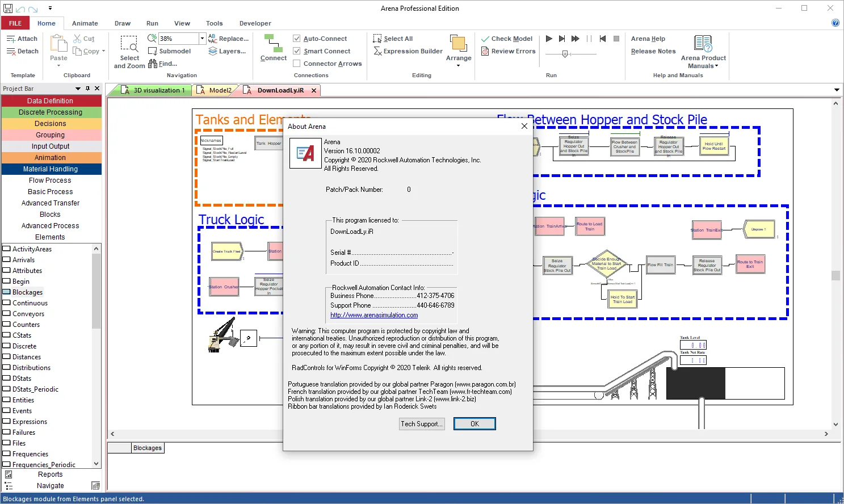Check the Attributes element box
Viewport: 844px width, 504px height.
[x=7, y=270]
